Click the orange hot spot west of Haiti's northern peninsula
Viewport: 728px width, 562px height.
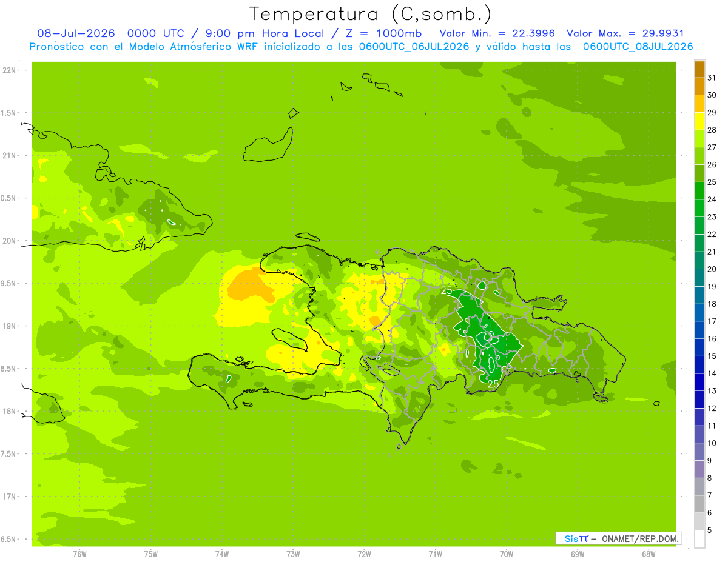pos(250,286)
